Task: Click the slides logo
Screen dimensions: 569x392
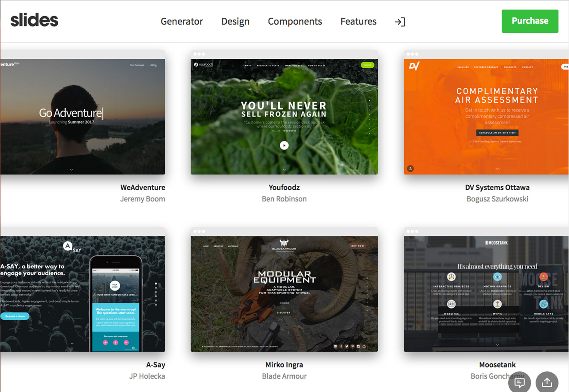Action: click(x=34, y=20)
